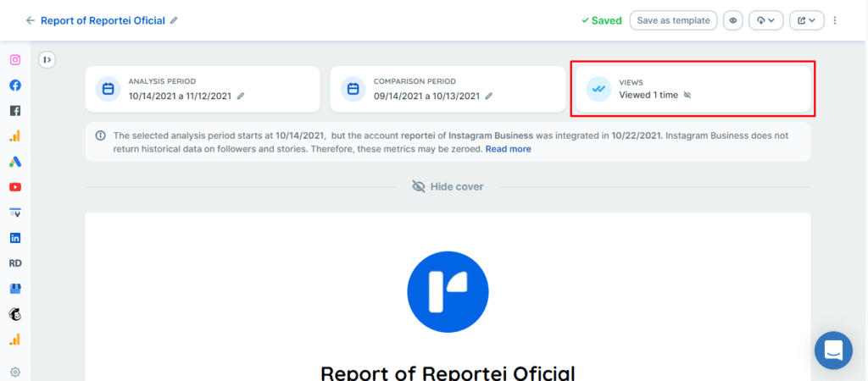Open the Google My Business storefront icon
The height and width of the screenshot is (381, 868).
coord(15,289)
